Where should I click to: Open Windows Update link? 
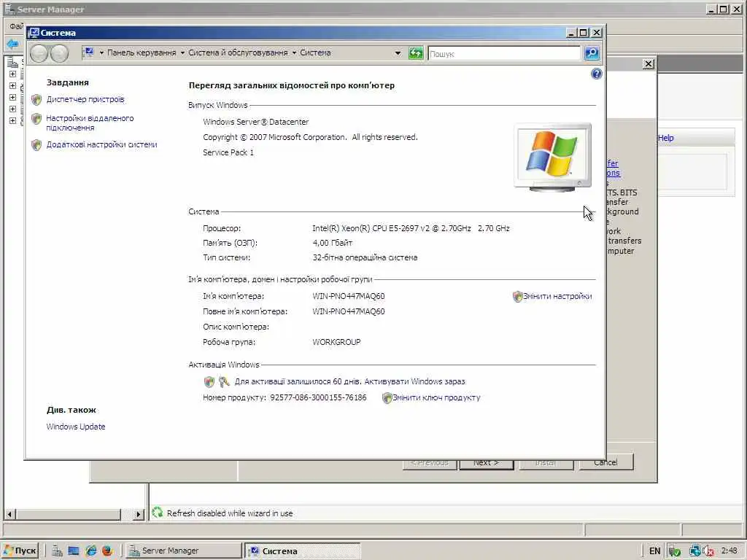coord(76,427)
